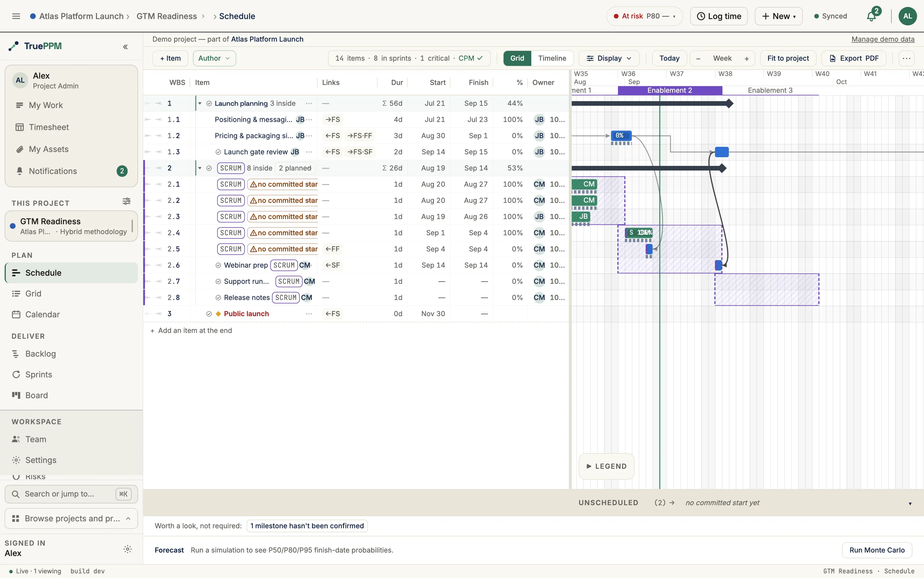Open Manage demo data link
924x578 pixels.
tap(883, 39)
